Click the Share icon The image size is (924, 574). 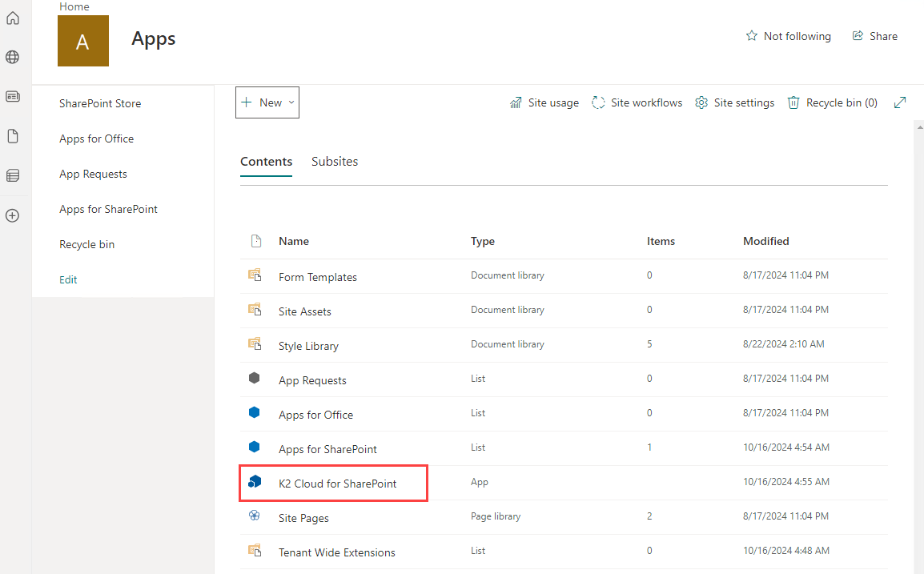click(x=858, y=36)
